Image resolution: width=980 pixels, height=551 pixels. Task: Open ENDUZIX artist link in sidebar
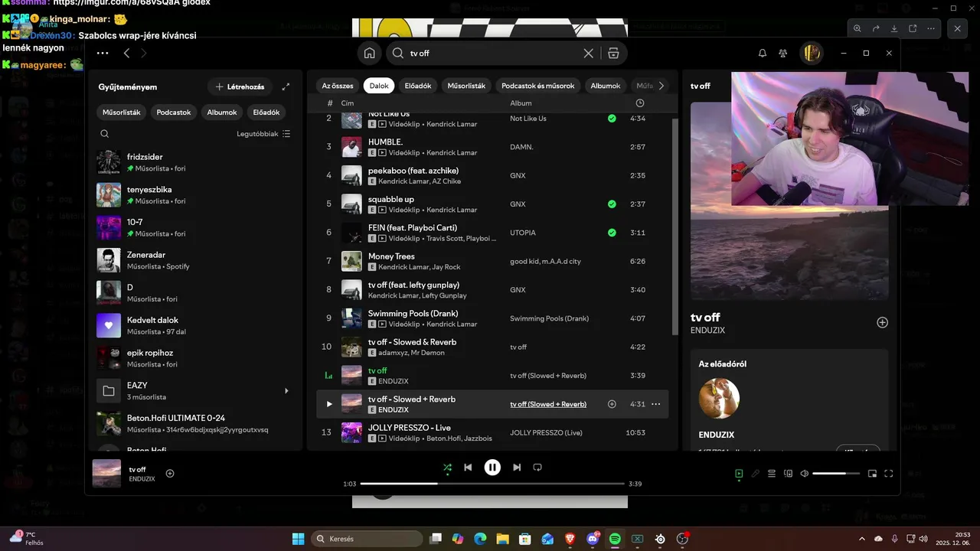pyautogui.click(x=707, y=331)
